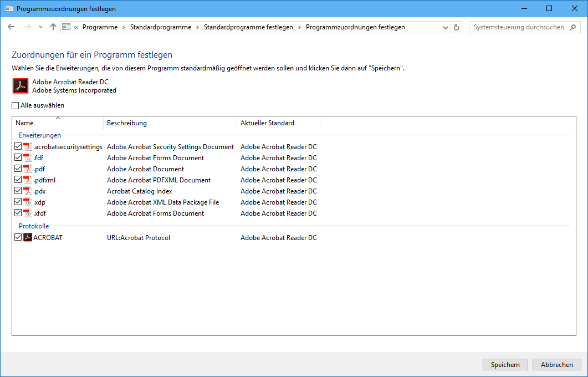588x377 pixels.
Task: Open the recent locations dropdown arrow
Action: [40, 27]
